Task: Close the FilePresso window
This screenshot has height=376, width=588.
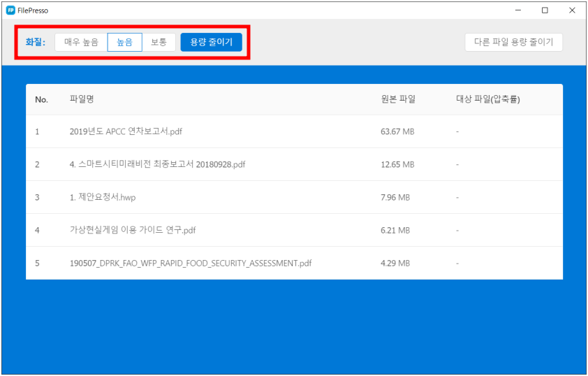Action: coord(571,10)
